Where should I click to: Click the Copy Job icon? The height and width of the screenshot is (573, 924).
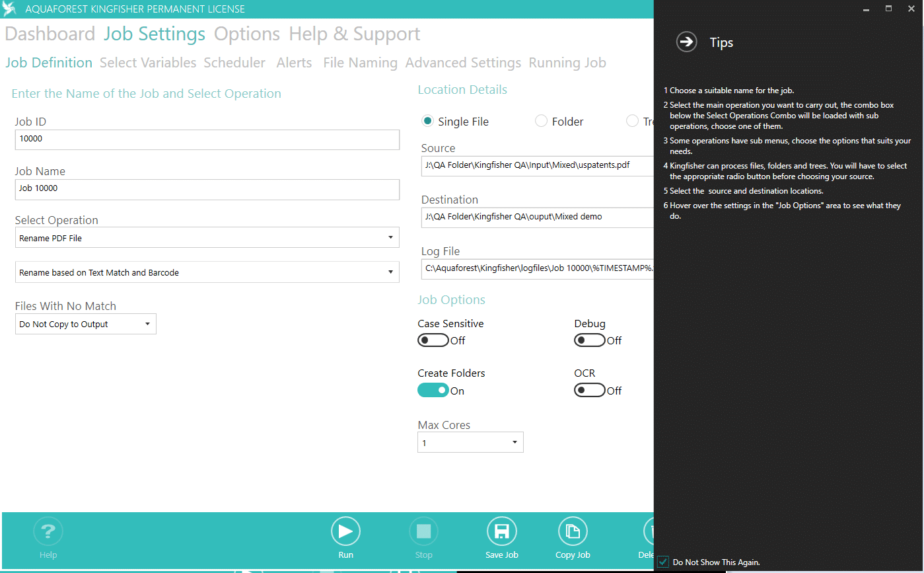coord(573,531)
